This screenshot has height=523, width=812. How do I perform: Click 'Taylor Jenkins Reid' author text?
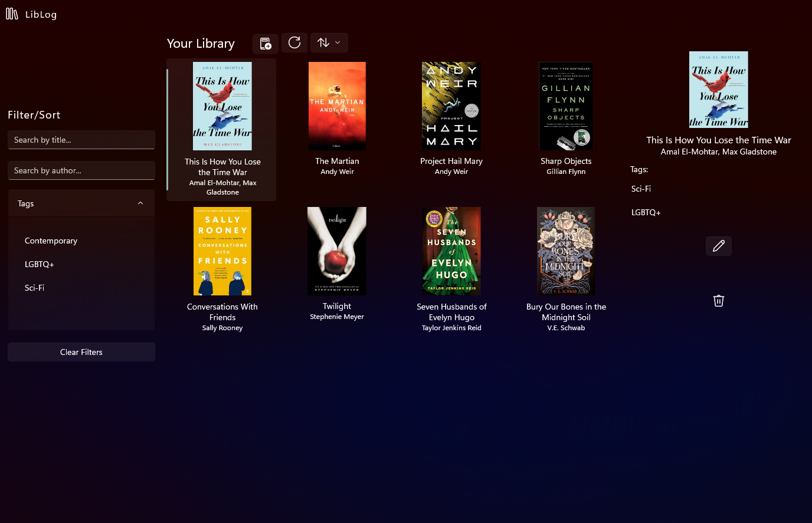pos(451,328)
